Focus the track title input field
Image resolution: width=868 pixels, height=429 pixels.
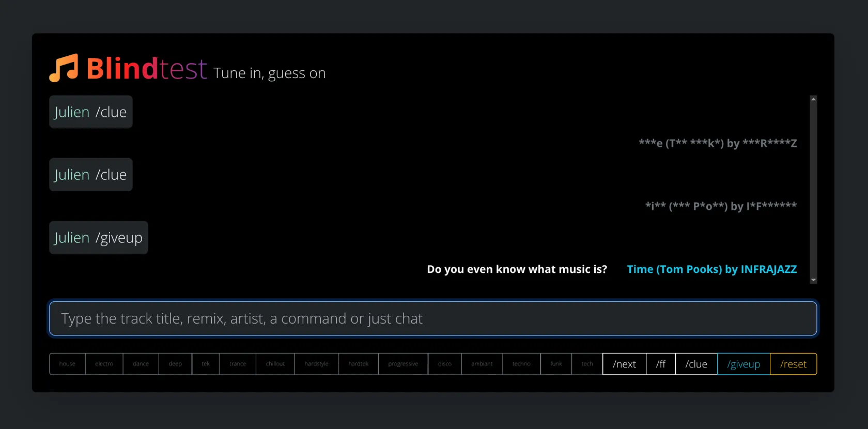(433, 318)
